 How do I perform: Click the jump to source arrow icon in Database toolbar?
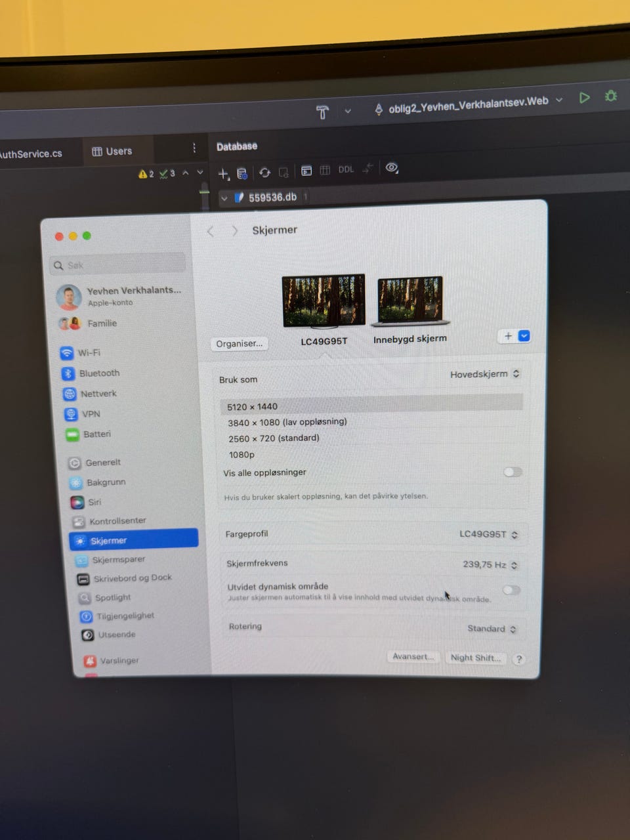(368, 169)
